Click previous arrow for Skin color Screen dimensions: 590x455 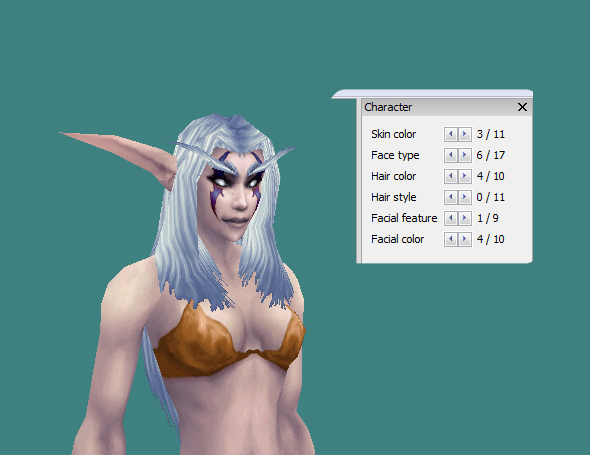[451, 134]
